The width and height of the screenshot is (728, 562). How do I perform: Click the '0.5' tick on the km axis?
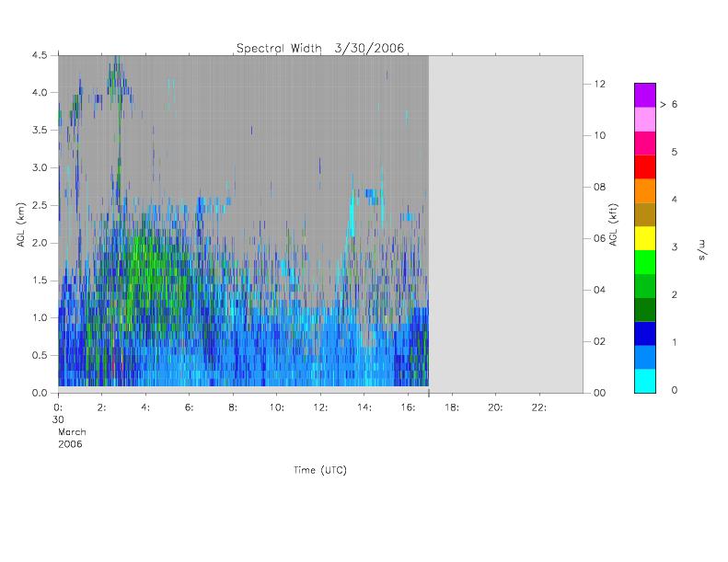(x=40, y=355)
